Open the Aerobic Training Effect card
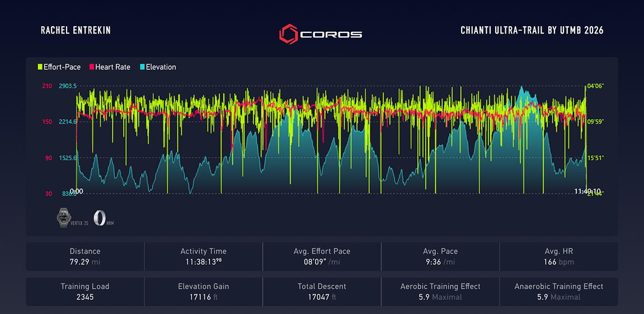The width and height of the screenshot is (644, 314). point(440,292)
